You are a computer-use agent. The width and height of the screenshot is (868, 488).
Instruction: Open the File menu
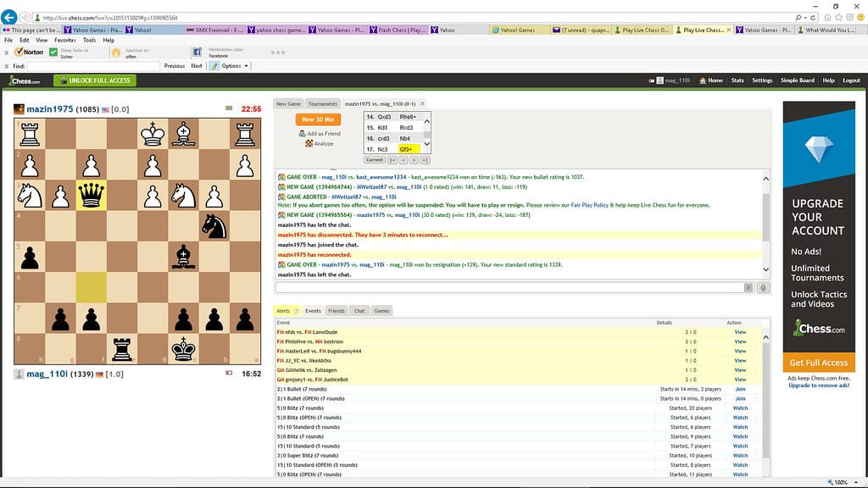coord(8,41)
